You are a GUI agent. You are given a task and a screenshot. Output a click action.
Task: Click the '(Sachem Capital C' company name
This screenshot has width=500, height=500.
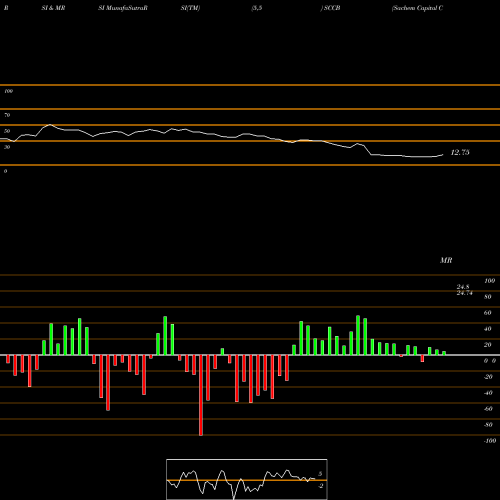tap(417, 8)
